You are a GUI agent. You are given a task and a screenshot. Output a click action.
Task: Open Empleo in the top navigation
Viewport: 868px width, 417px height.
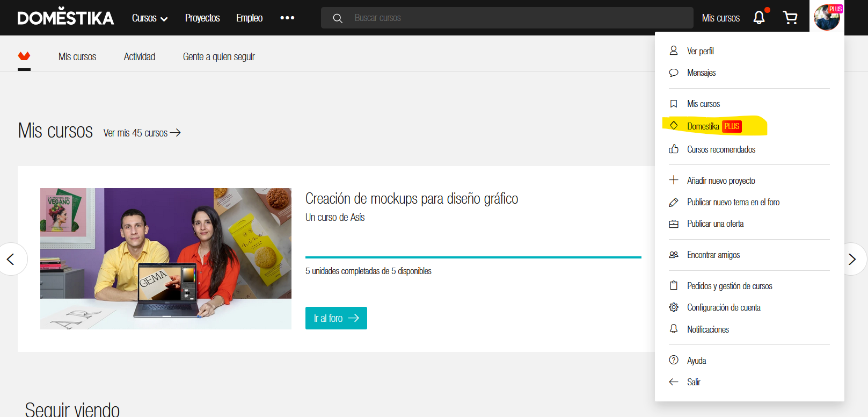tap(249, 18)
